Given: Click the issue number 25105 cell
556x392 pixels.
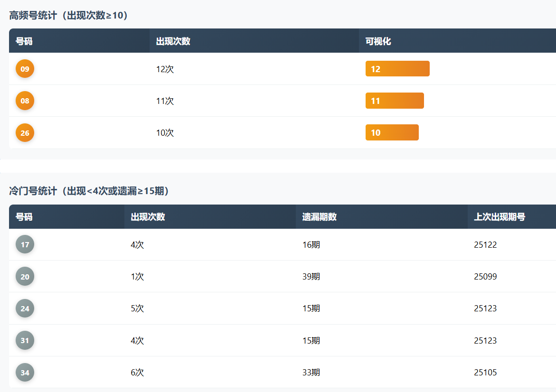Looking at the screenshot, I should 485,373.
